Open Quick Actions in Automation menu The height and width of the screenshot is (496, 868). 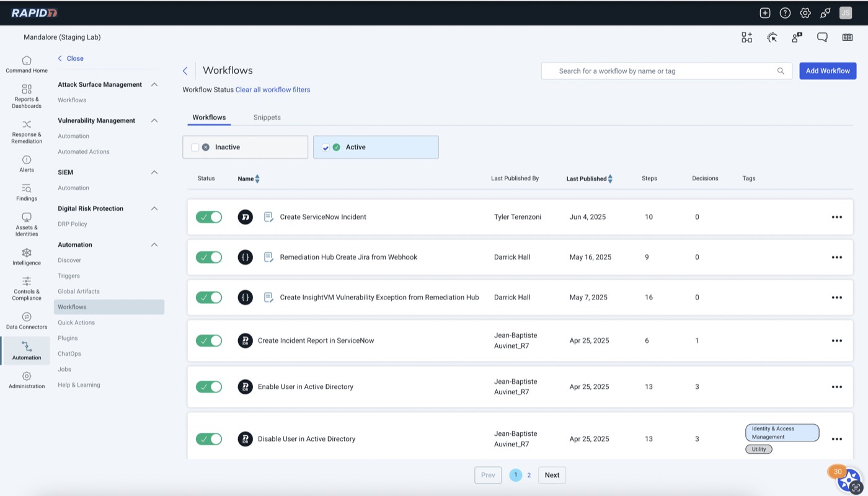point(76,322)
